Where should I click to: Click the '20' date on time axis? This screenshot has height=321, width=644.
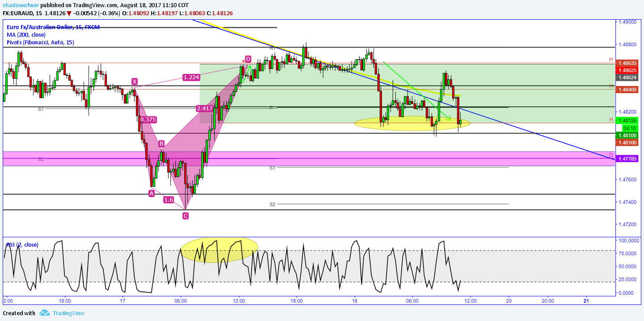tap(509, 301)
